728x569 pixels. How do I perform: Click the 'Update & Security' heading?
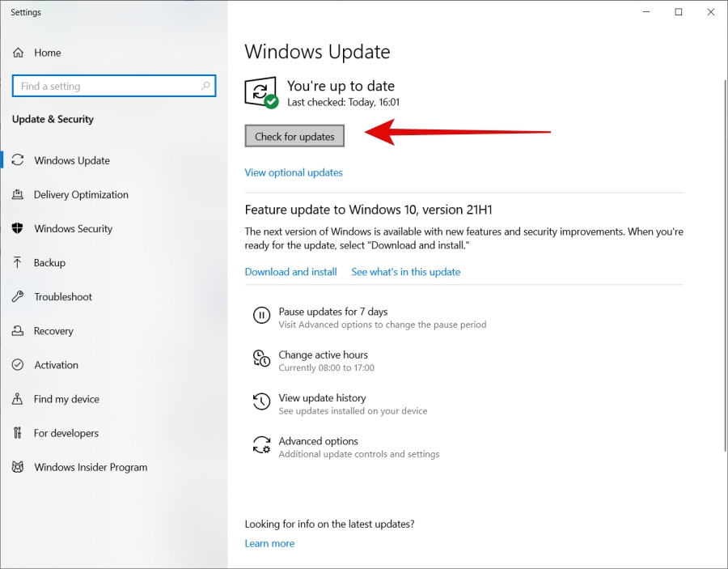pos(53,119)
